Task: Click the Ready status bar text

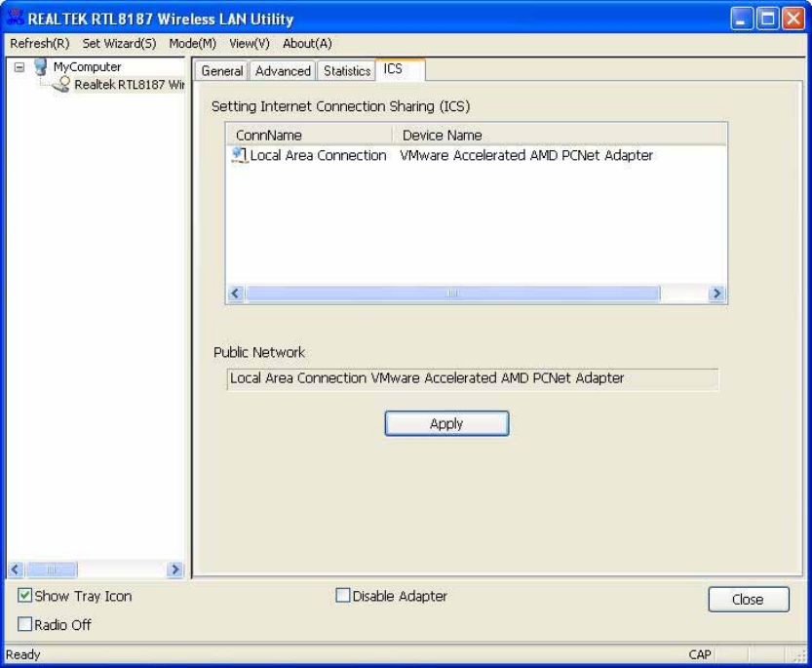Action: (22, 654)
